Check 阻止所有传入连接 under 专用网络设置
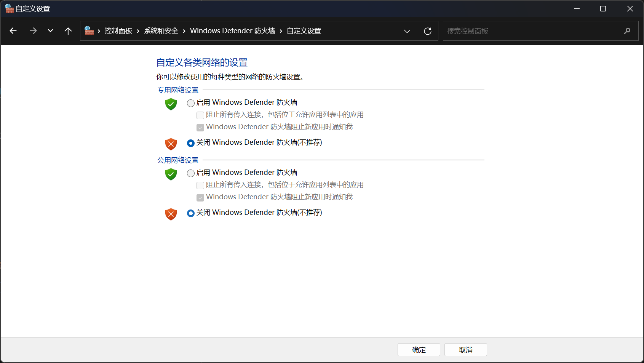This screenshot has width=644, height=363. pyautogui.click(x=200, y=115)
